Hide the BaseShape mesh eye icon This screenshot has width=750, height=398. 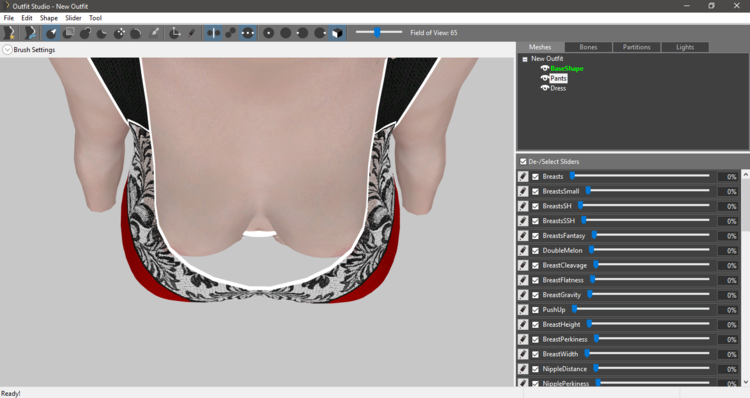544,68
